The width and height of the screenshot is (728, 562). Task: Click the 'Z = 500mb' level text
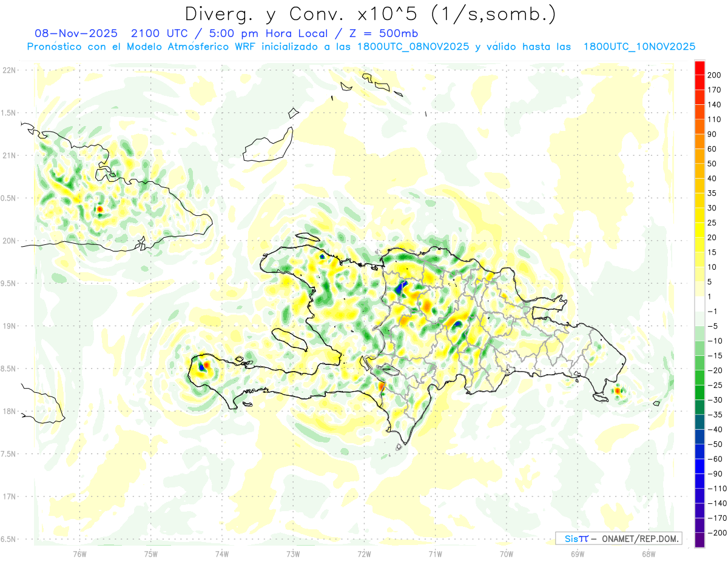coord(380,33)
